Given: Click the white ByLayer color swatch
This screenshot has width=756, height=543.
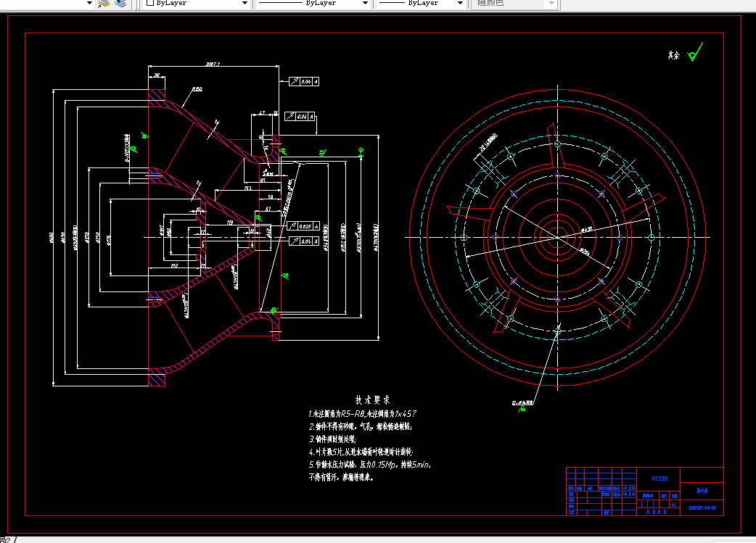Looking at the screenshot, I should [x=150, y=3].
